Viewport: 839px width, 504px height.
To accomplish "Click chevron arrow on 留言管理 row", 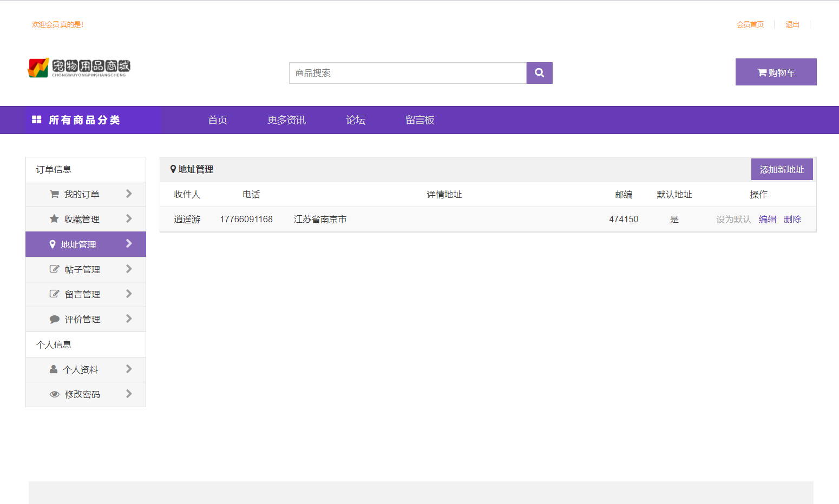I will coord(129,294).
